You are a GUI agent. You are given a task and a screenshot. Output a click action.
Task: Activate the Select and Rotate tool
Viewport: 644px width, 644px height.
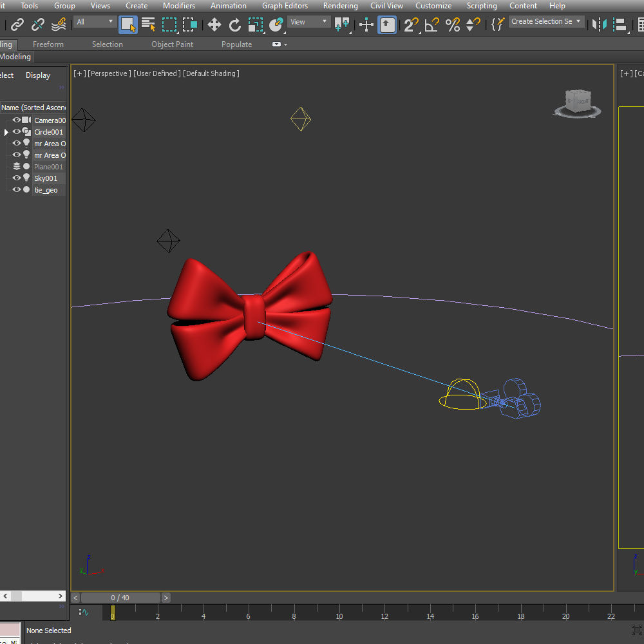click(235, 24)
